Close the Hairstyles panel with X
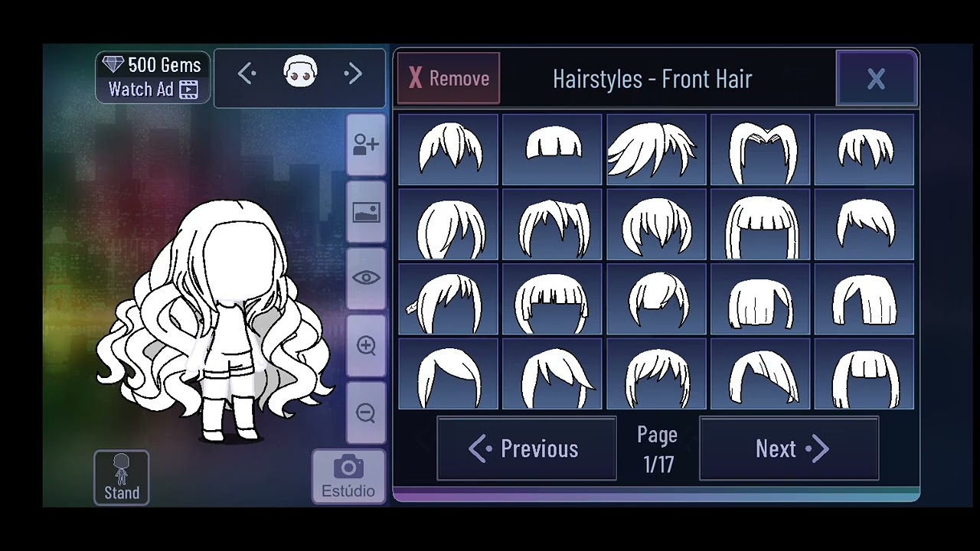 pos(877,78)
